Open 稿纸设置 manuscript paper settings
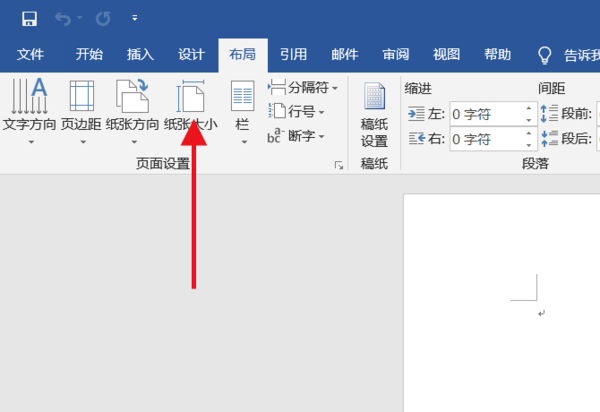 374,115
